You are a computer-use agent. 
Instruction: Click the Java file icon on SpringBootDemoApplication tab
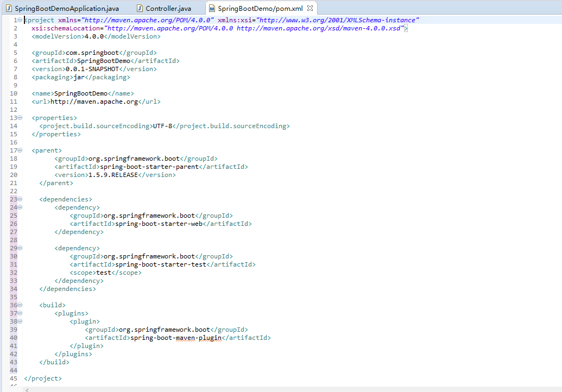[9, 8]
